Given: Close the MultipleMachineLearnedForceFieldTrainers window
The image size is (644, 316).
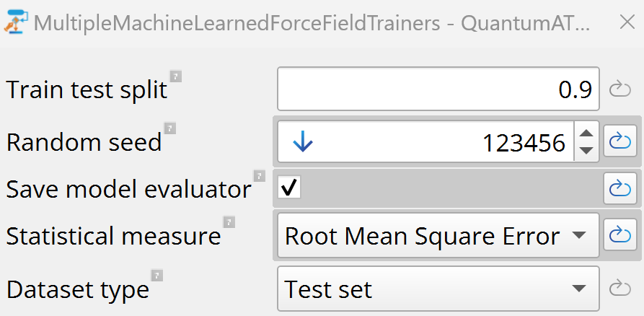Looking at the screenshot, I should (x=626, y=23).
